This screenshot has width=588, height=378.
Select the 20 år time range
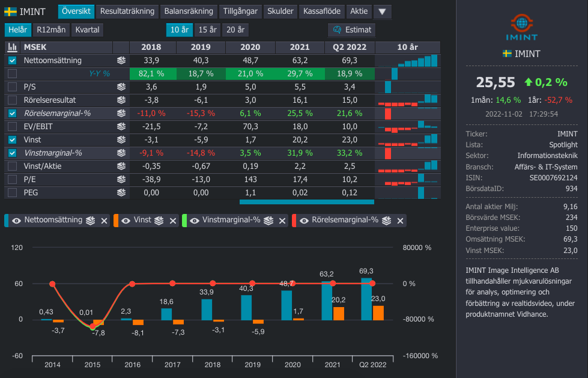tap(235, 29)
